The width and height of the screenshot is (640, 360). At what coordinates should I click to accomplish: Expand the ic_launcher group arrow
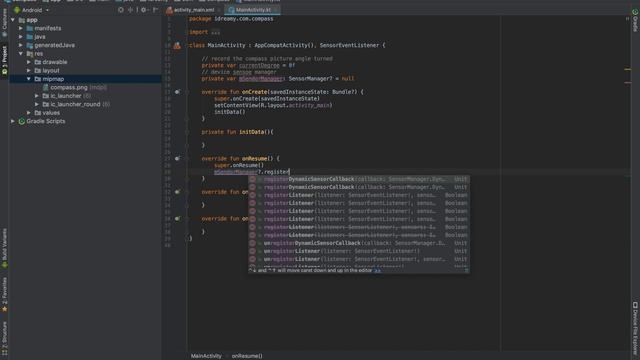(x=37, y=96)
